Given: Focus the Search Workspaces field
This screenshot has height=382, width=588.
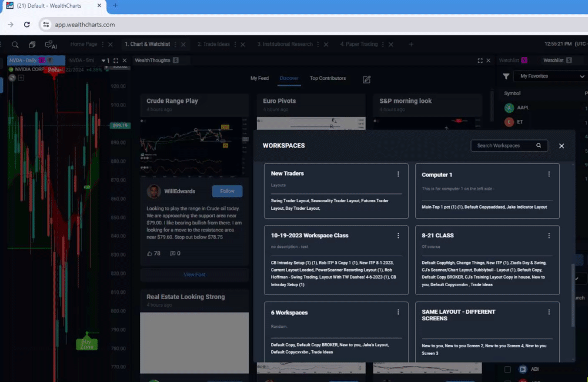Looking at the screenshot, I should point(509,145).
